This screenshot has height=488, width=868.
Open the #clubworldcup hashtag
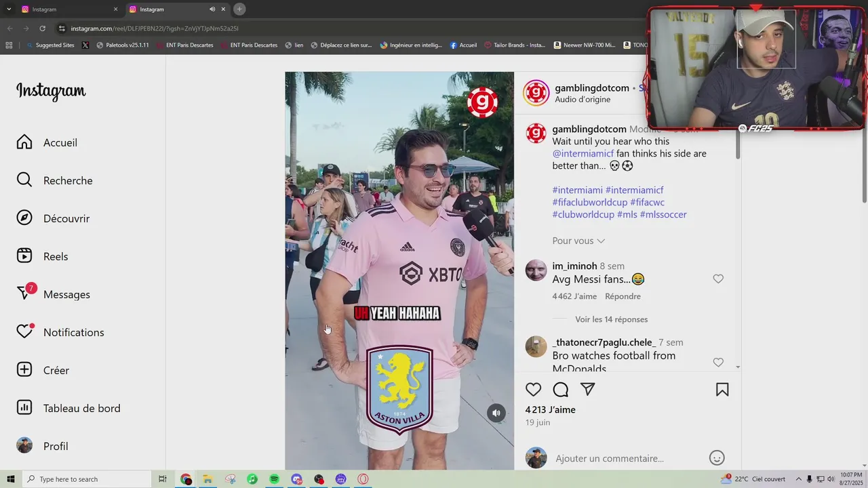coord(583,214)
